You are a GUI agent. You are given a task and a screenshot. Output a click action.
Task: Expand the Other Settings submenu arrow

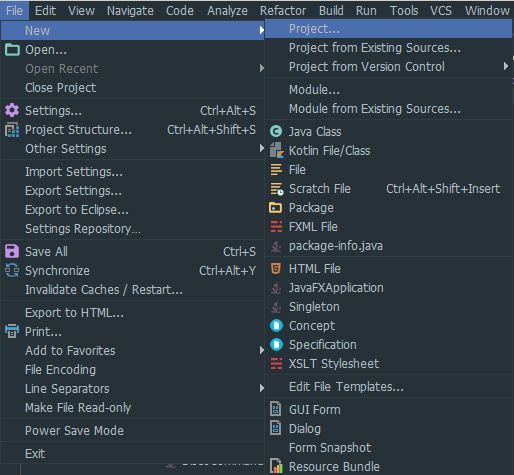tap(262, 149)
